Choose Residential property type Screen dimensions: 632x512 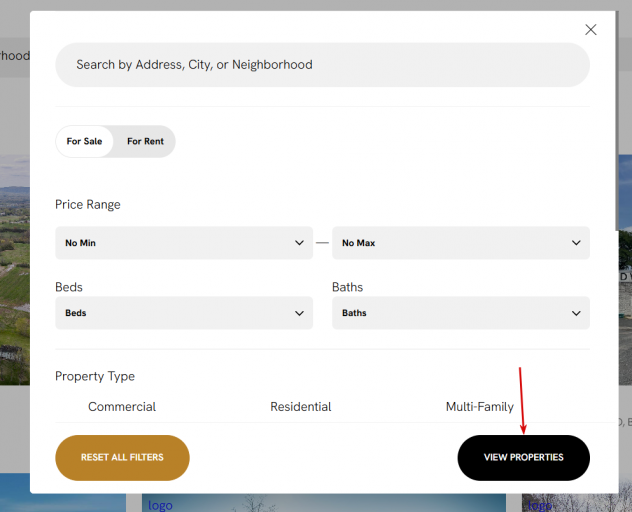(x=301, y=406)
